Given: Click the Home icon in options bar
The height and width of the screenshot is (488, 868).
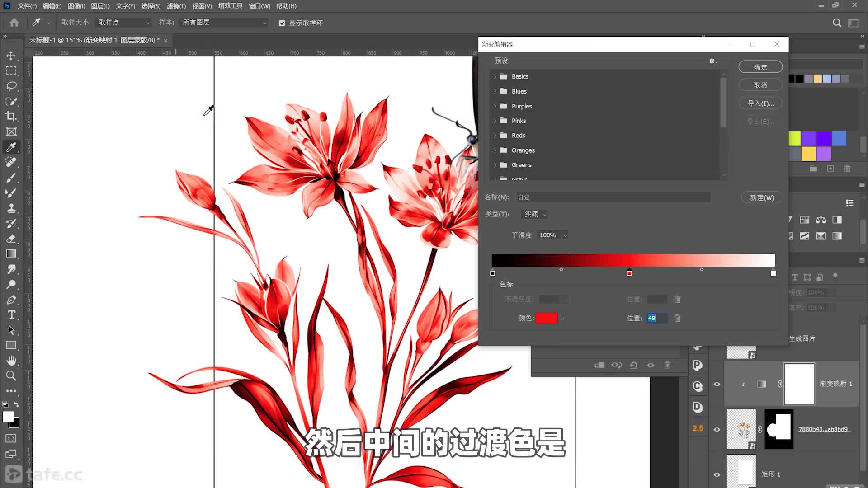Looking at the screenshot, I should point(14,22).
